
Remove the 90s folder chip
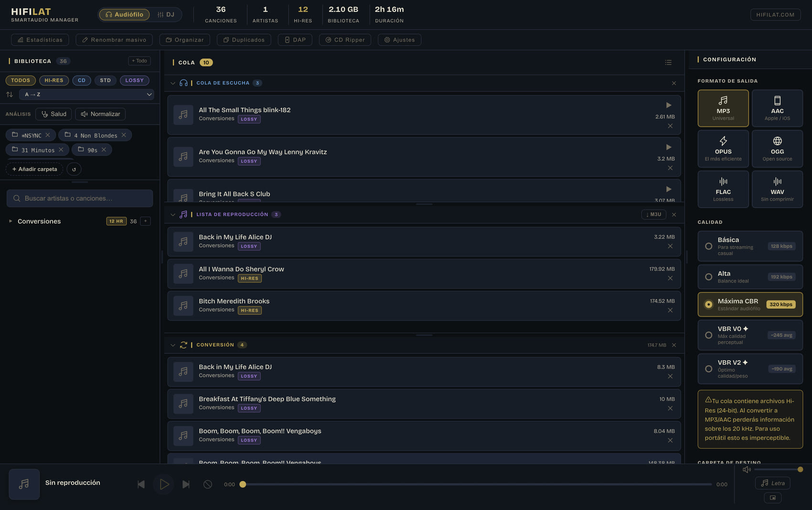click(x=104, y=150)
